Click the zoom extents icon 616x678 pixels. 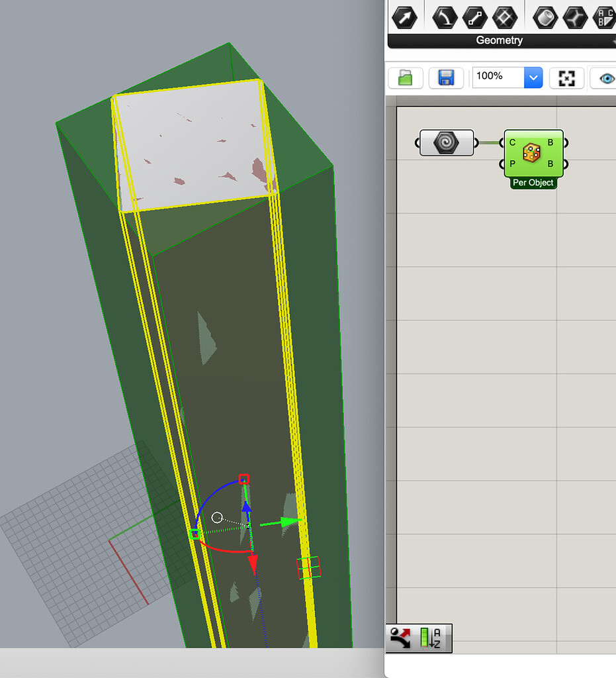pos(566,77)
